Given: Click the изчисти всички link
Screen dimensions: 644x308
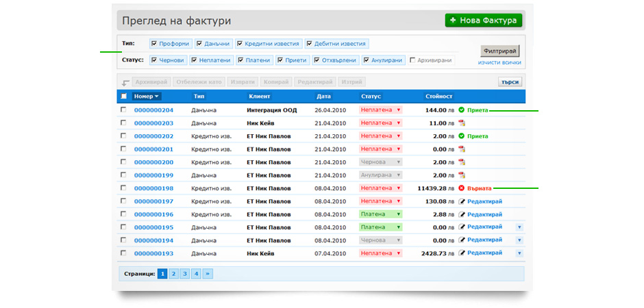Looking at the screenshot, I should point(499,63).
